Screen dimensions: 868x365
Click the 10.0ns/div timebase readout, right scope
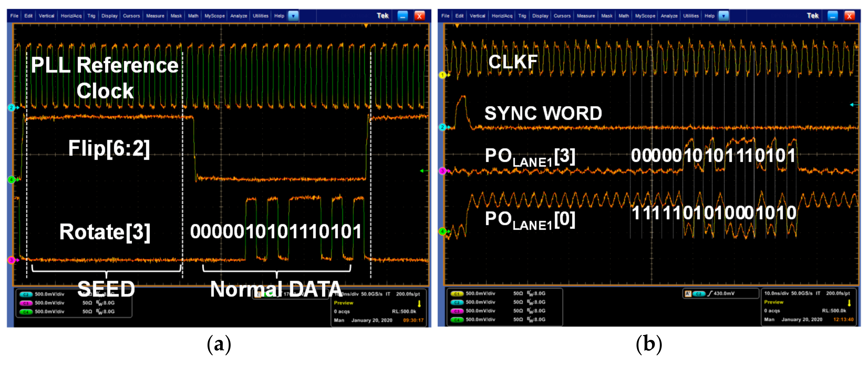(x=776, y=293)
